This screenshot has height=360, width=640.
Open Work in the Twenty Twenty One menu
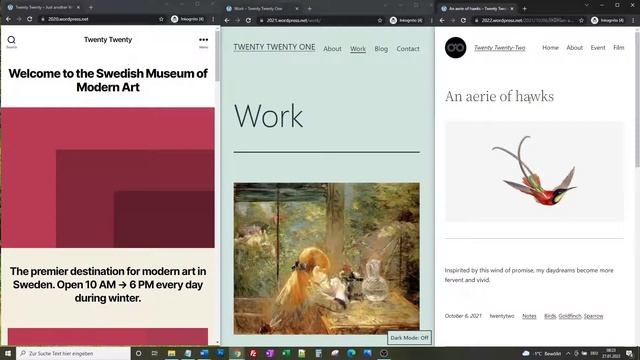tap(358, 49)
